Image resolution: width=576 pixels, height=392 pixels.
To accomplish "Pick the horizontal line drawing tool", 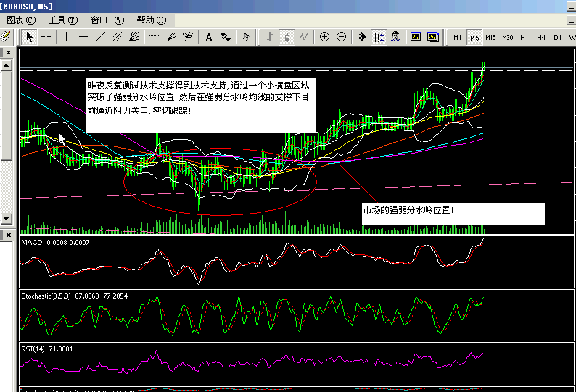I will click(83, 37).
